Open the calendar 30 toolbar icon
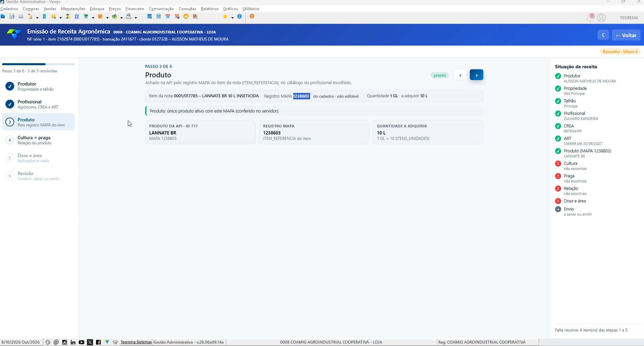Image resolution: width=644 pixels, height=346 pixels. (x=168, y=16)
